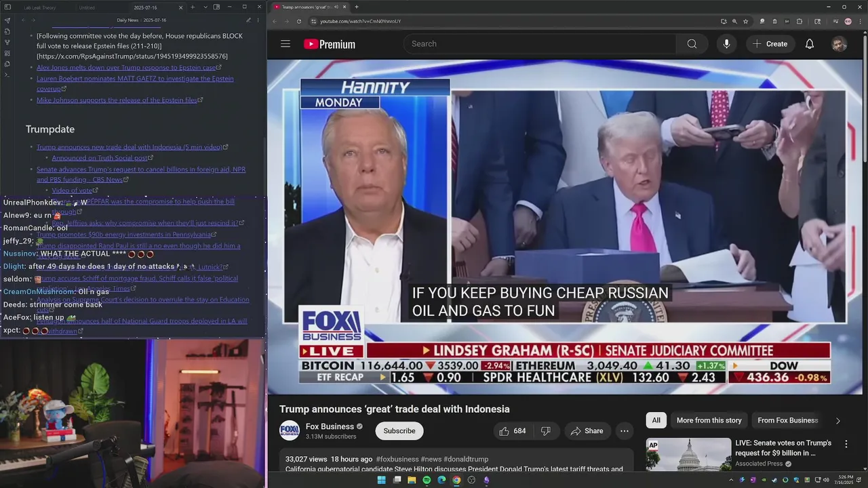
Task: Close the Trump announces YouTube tab
Action: pyautogui.click(x=344, y=7)
